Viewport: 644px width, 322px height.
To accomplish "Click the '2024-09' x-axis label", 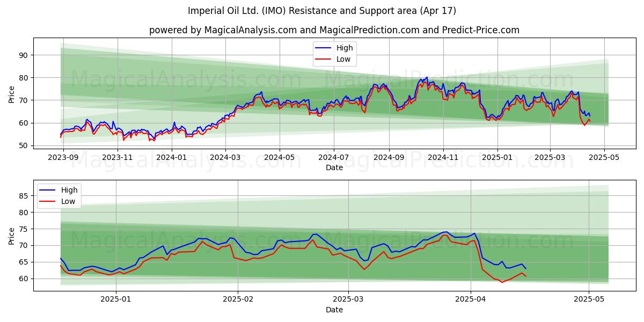I will pyautogui.click(x=389, y=158).
